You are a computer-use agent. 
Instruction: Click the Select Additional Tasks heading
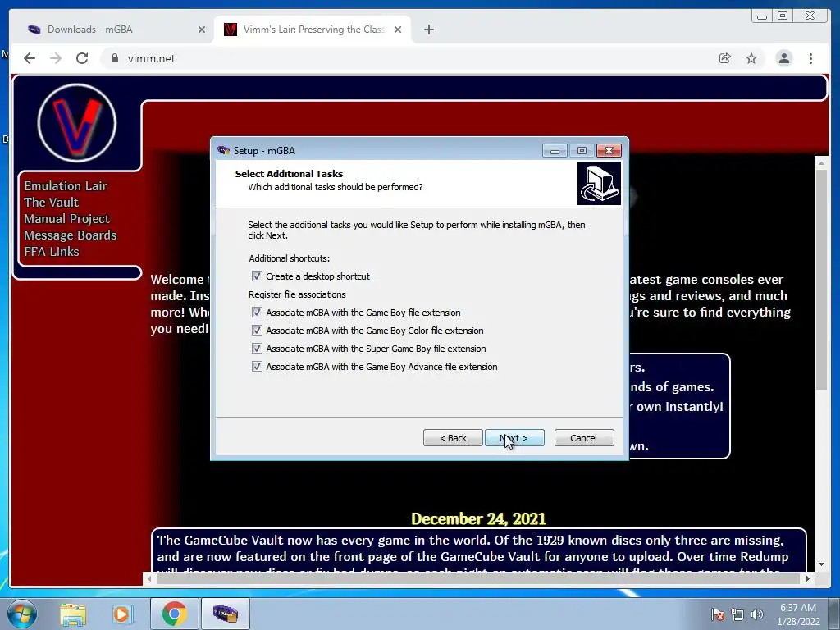tap(289, 174)
